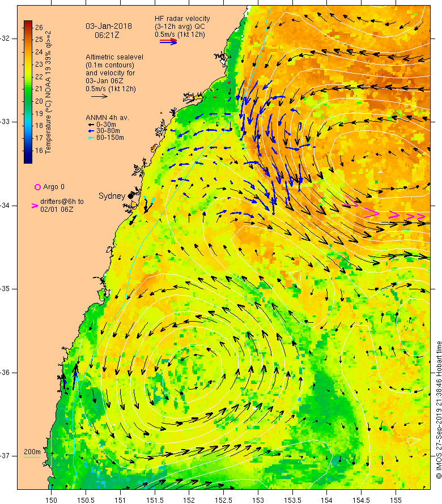Click the Altimetric sealevel heading text
Screen dimensions: 442x504
click(114, 57)
